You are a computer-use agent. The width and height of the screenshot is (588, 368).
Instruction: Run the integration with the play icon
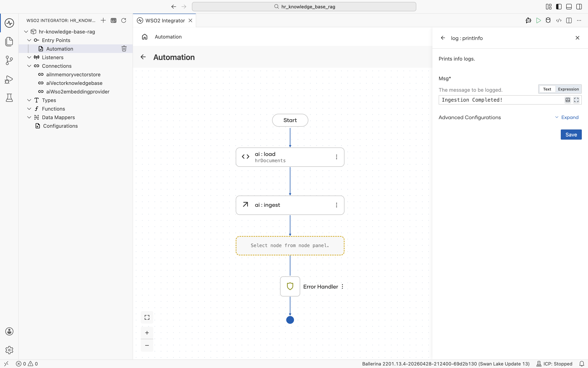(538, 20)
